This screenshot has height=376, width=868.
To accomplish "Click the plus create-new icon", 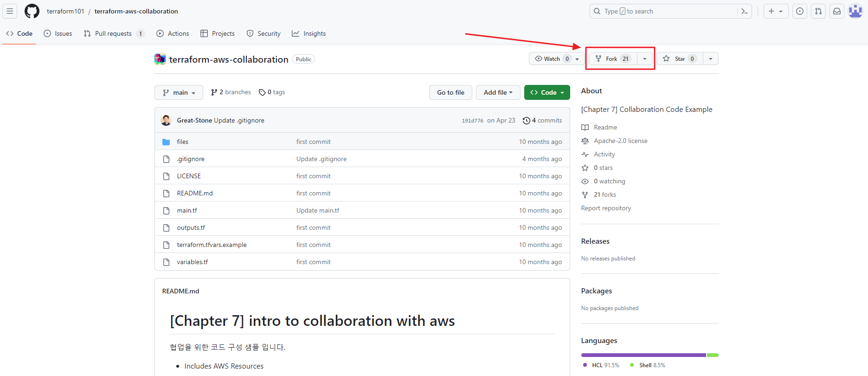I will point(771,11).
